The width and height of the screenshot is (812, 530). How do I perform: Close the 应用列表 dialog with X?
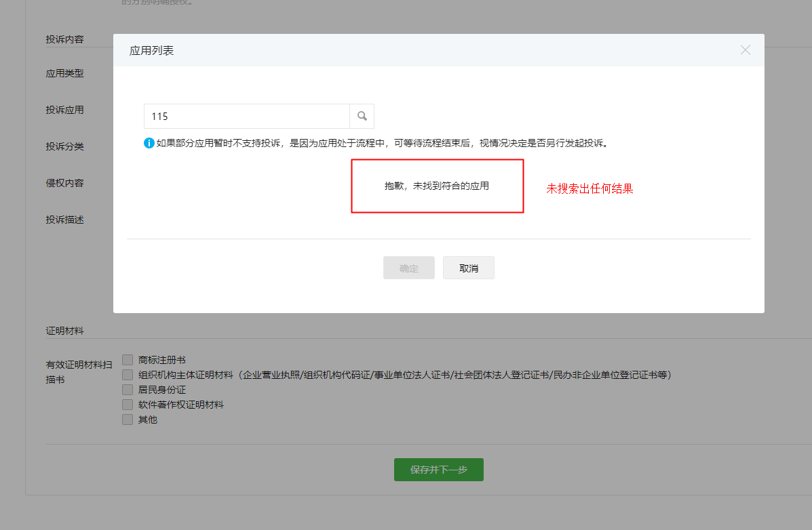click(746, 49)
